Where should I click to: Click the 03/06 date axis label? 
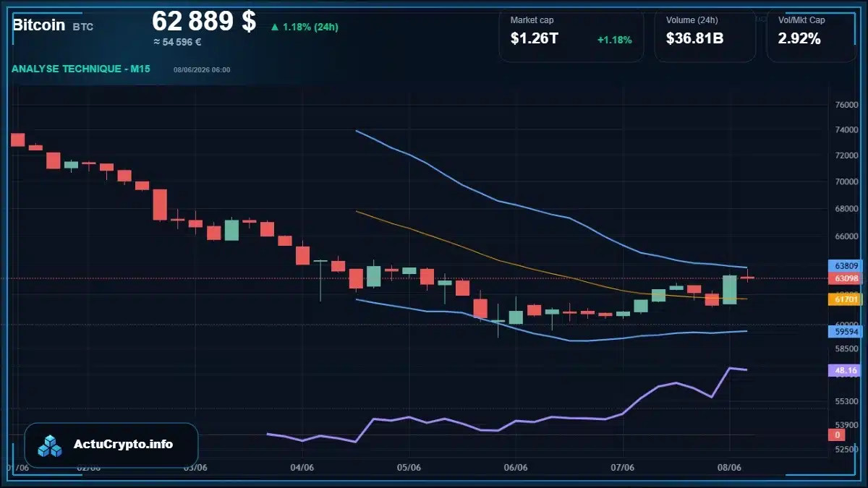pyautogui.click(x=195, y=468)
